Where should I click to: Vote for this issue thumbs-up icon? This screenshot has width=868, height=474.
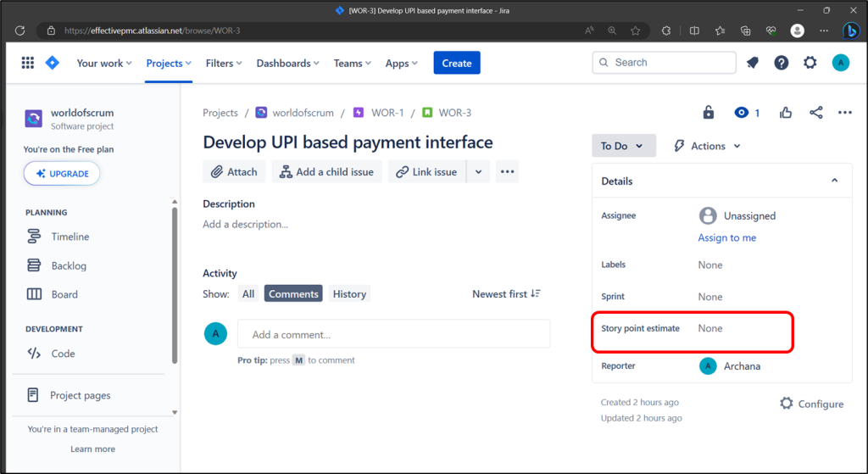point(786,113)
